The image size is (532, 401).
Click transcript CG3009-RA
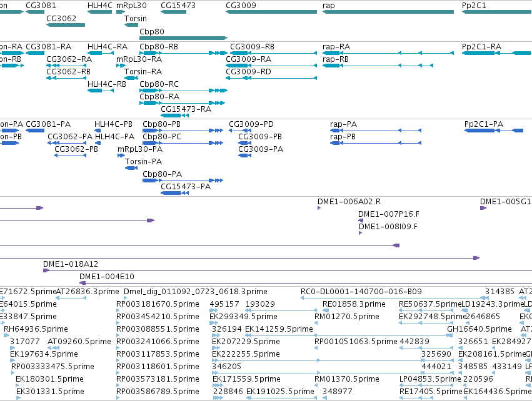pos(271,66)
